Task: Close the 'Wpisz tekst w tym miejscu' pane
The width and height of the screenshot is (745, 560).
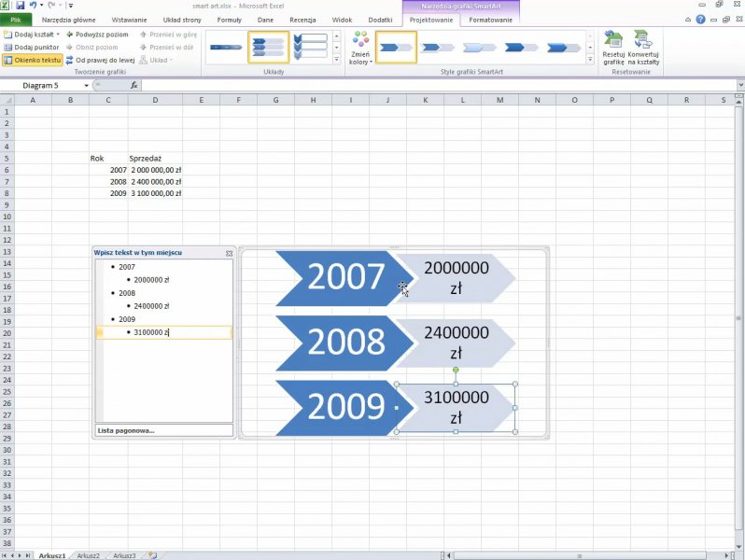Action: [229, 253]
